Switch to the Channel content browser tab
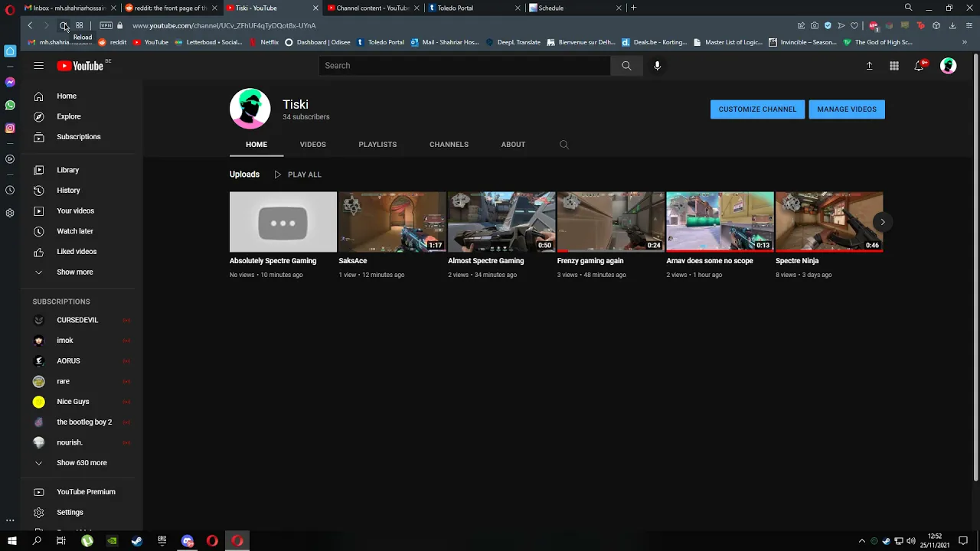This screenshot has height=551, width=980. [x=372, y=8]
